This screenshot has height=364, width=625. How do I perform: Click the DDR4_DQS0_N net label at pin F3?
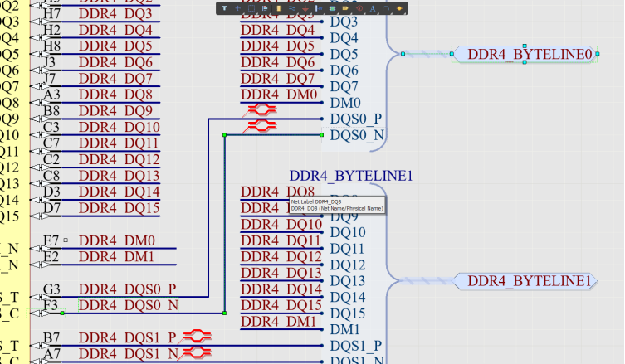click(x=127, y=306)
